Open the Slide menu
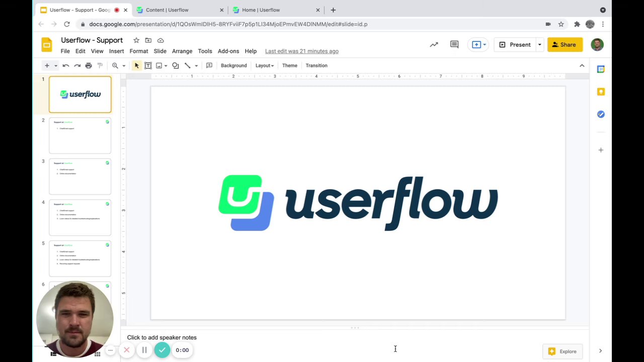The height and width of the screenshot is (362, 644). [160, 51]
